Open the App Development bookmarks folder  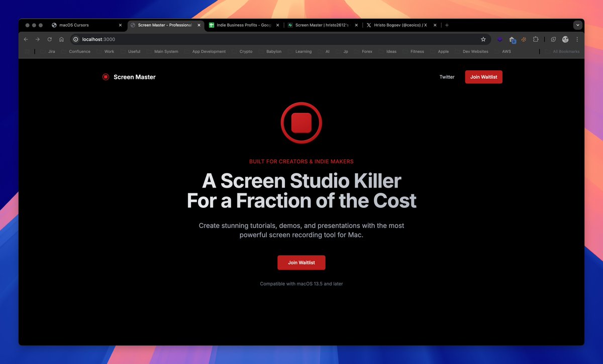pos(205,51)
